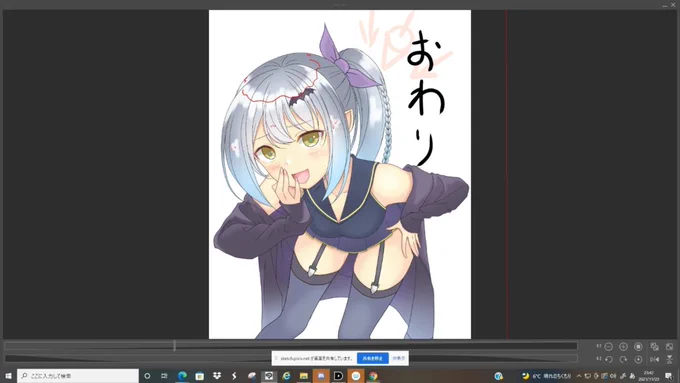Click the reset zoom circle icon
Viewport: 680px width, 383px height.
(638, 346)
